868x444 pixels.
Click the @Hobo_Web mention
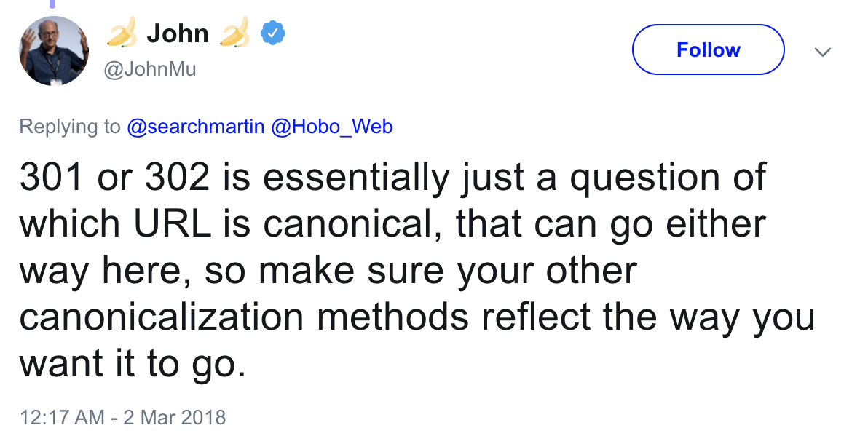tap(331, 126)
